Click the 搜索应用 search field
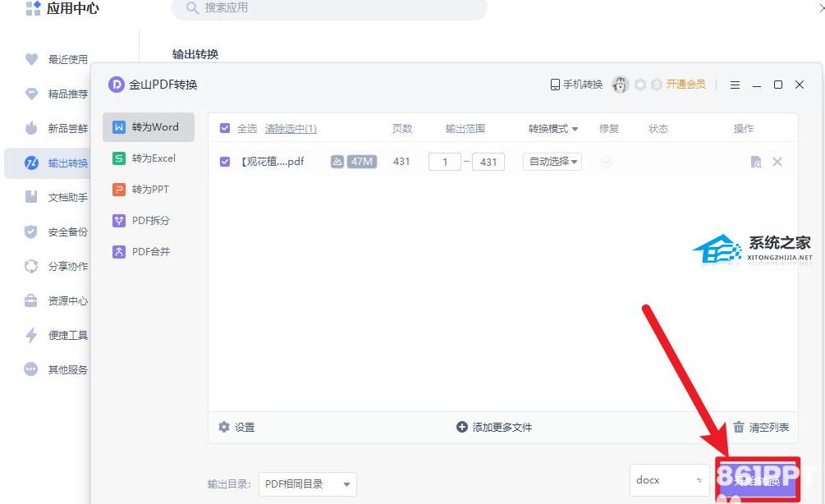The image size is (825, 504). (x=329, y=8)
